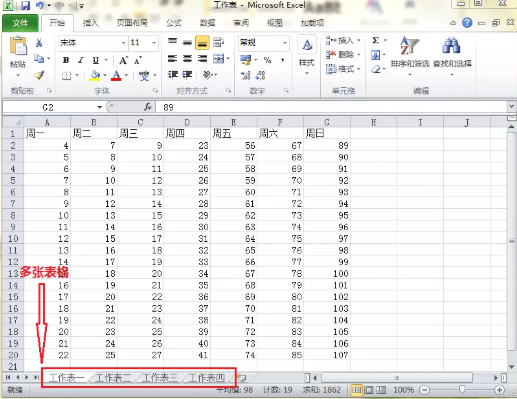Switch to the 插入 ribbon tab
Screen dimensions: 517x399
pos(90,23)
